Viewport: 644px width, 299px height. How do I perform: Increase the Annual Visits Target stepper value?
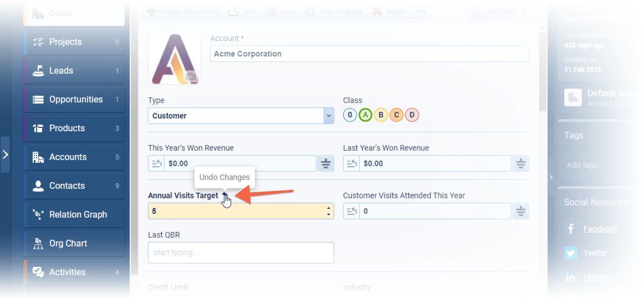(x=329, y=208)
